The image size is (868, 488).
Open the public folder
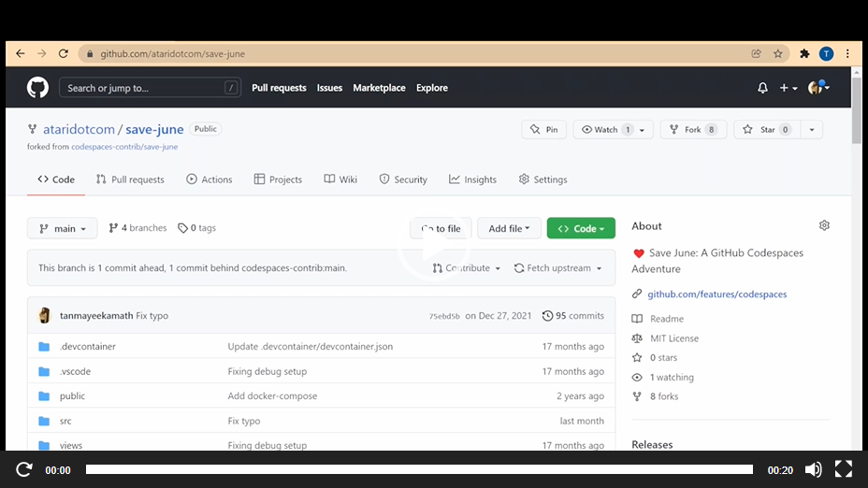tap(73, 396)
